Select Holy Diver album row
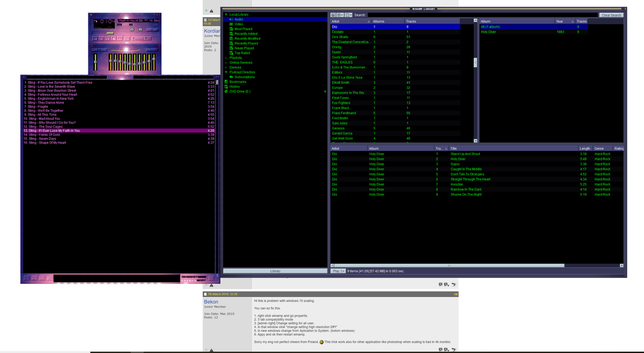The width and height of the screenshot is (644, 353). [533, 32]
